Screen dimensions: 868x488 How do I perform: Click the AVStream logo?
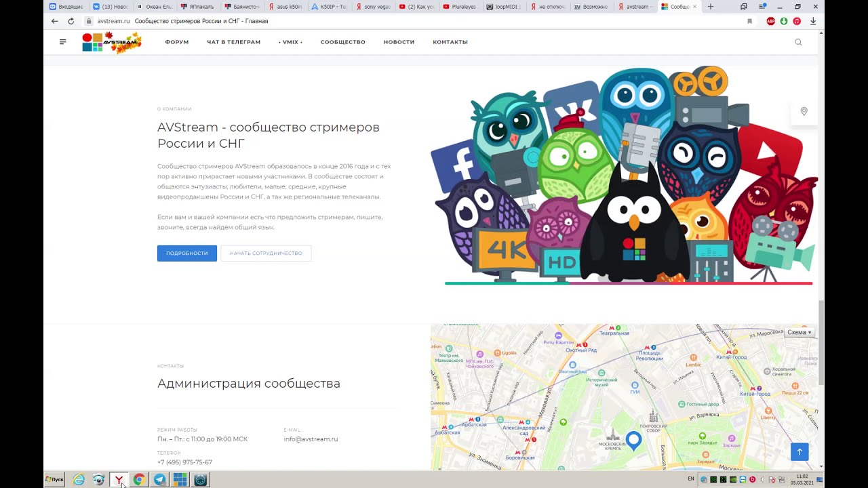tap(112, 42)
